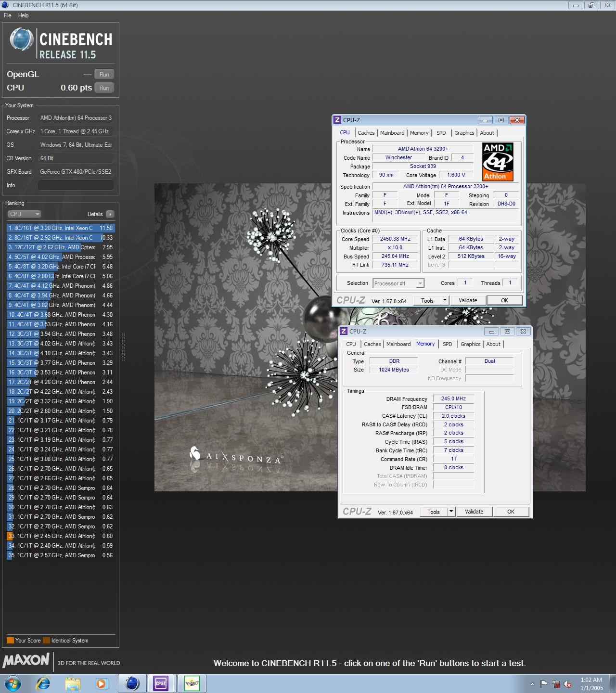Open Caches tab in lower CPU-Z window

coord(372,344)
